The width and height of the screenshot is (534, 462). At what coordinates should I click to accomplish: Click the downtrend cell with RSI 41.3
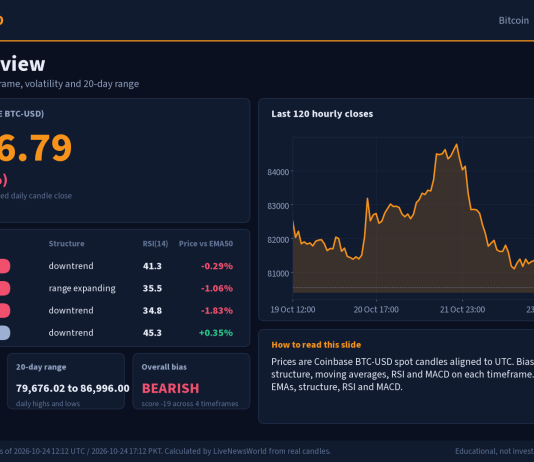tap(71, 266)
